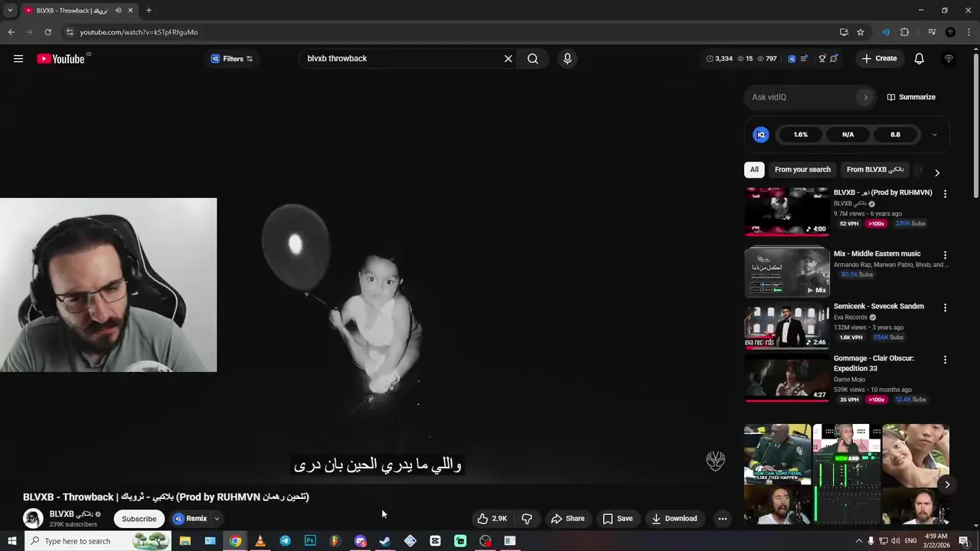Viewport: 980px width, 551px height.
Task: Open the vidIQ chat bubble icon
Action: pyautogui.click(x=834, y=59)
